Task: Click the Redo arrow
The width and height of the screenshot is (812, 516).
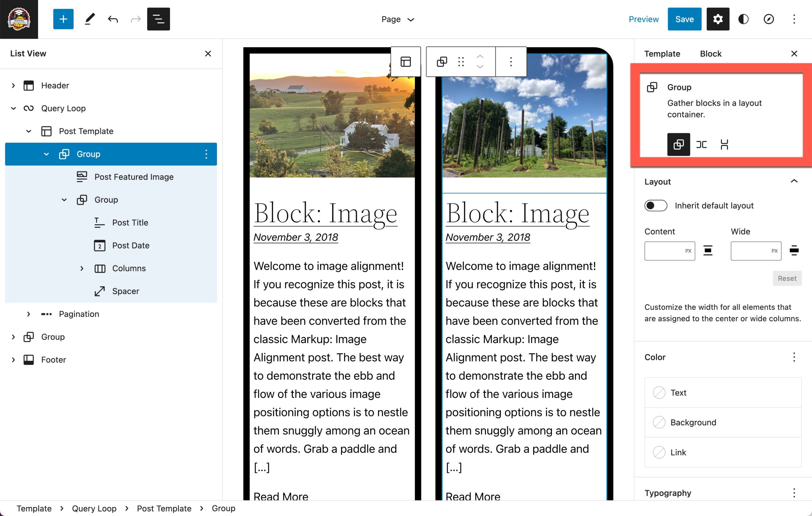Action: (135, 19)
